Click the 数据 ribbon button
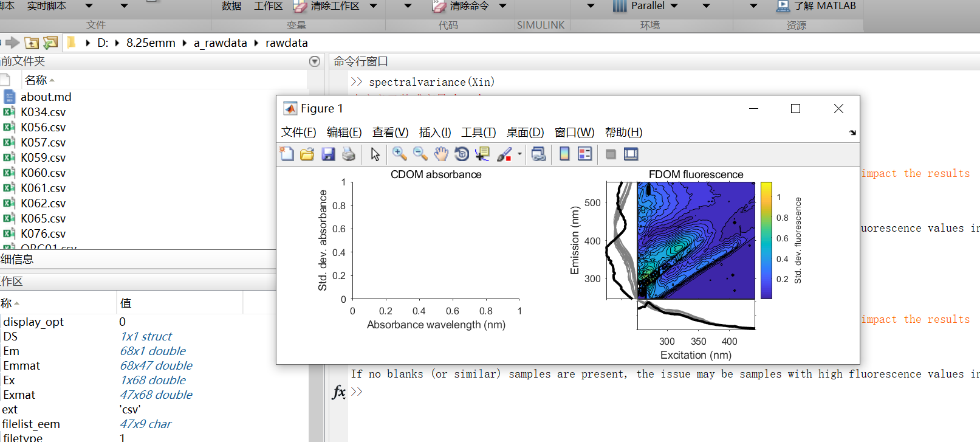Screen dimensions: 980x442 pos(231,6)
